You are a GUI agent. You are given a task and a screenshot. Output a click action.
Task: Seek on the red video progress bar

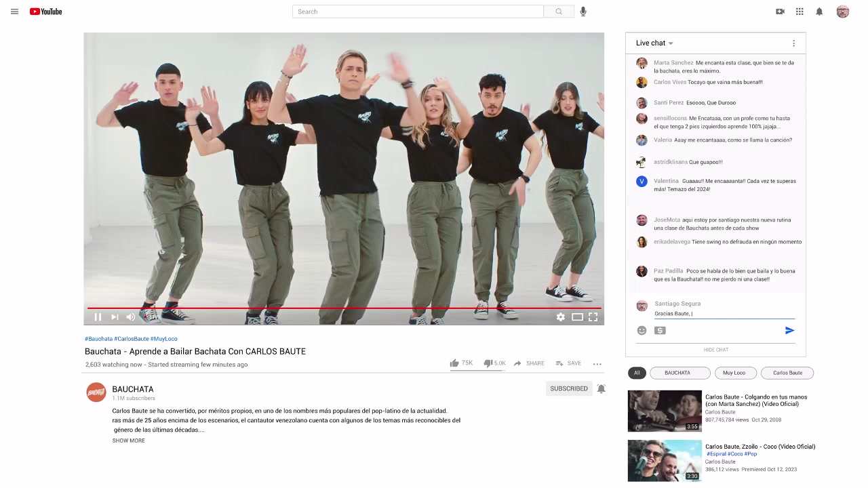344,308
